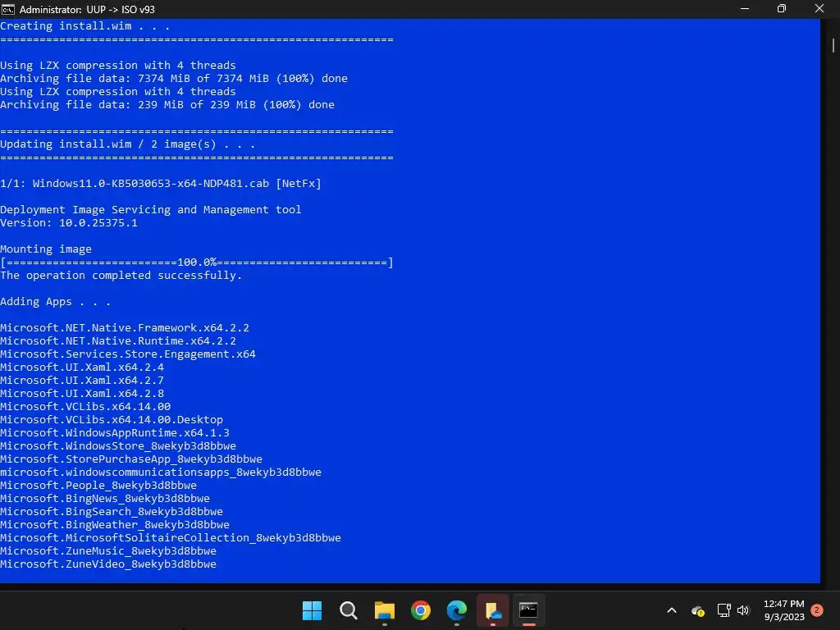Click 'Microsoft.MicrosoftSolitaireCollection_8wekyb3d8bbwe'
840x630 pixels.
point(171,538)
